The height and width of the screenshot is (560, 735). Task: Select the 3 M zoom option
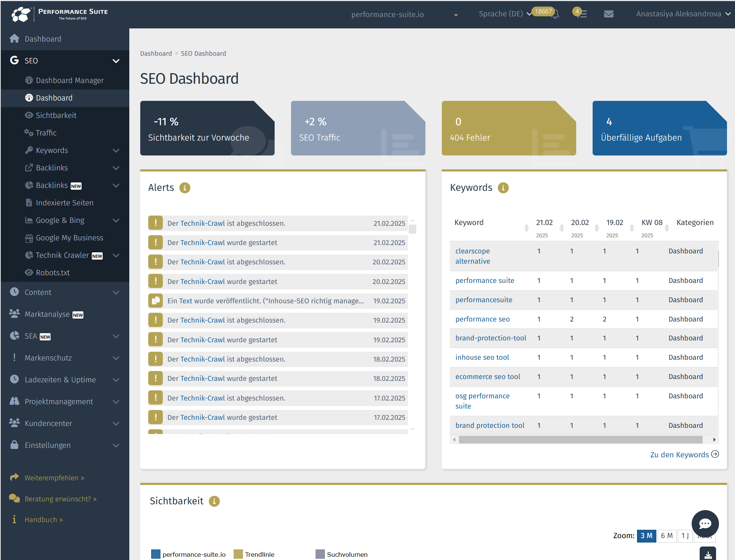pyautogui.click(x=646, y=536)
